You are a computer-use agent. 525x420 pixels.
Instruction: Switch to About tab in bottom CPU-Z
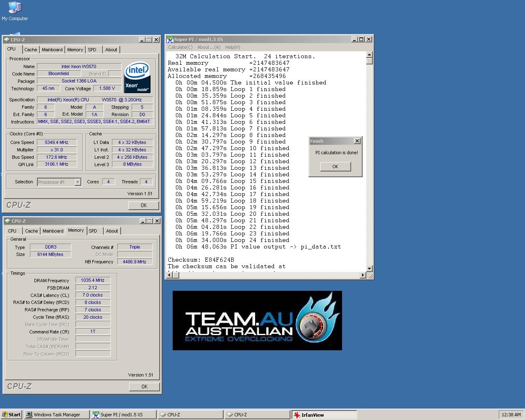pos(112,231)
